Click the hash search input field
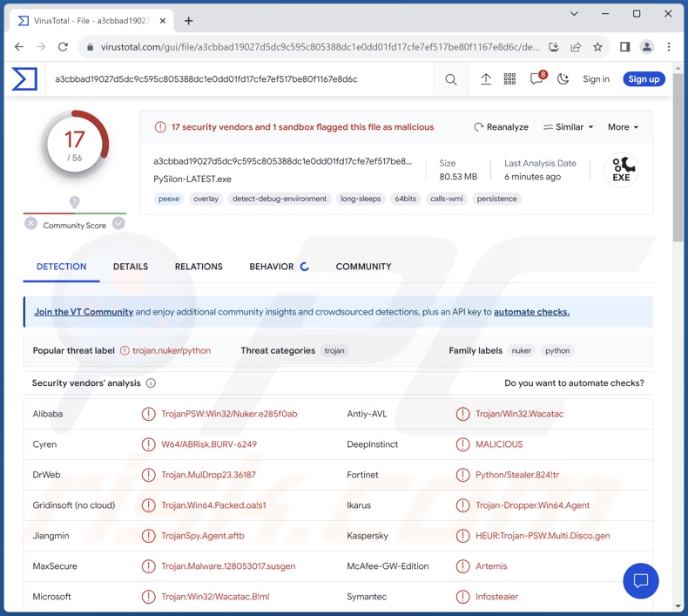Image resolution: width=688 pixels, height=616 pixels. click(x=239, y=79)
